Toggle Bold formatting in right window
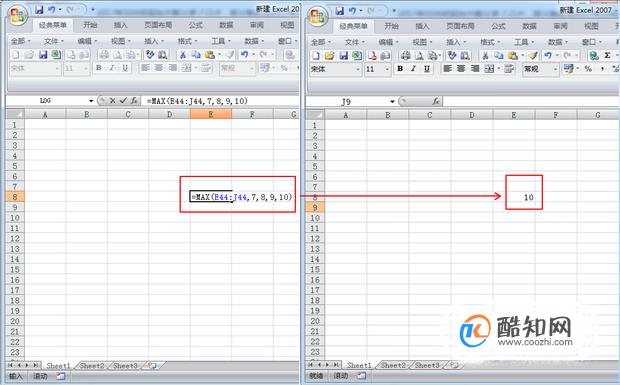This screenshot has width=620, height=385. coord(400,69)
